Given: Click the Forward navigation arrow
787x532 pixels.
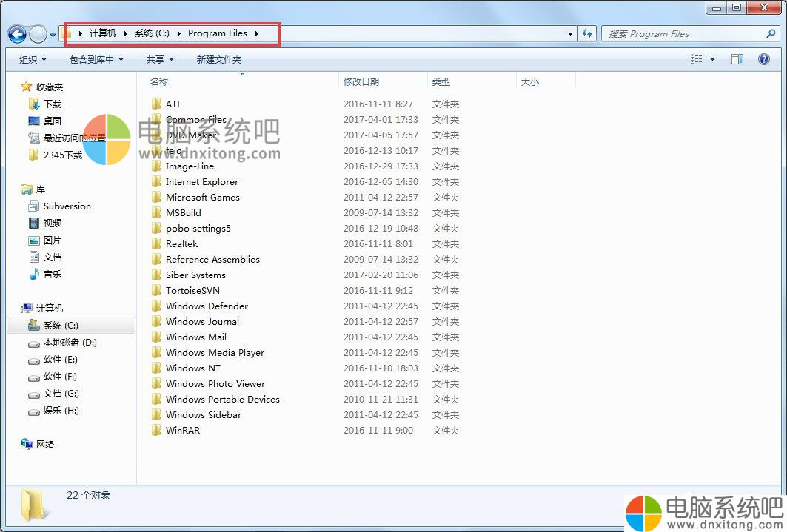Looking at the screenshot, I should point(38,34).
